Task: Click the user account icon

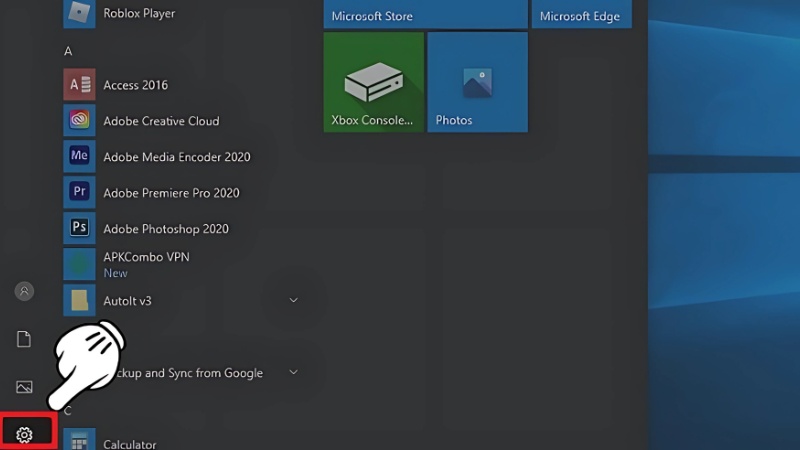Action: (x=25, y=291)
